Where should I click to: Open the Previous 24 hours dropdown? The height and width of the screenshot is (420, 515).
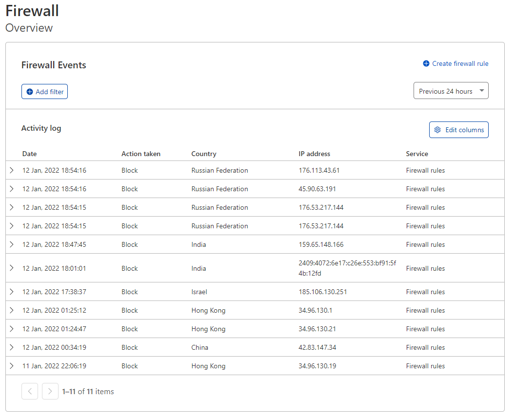[x=451, y=91]
